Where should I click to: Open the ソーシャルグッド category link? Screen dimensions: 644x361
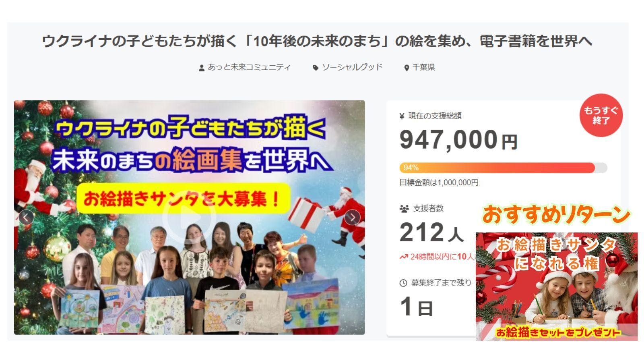pyautogui.click(x=352, y=67)
